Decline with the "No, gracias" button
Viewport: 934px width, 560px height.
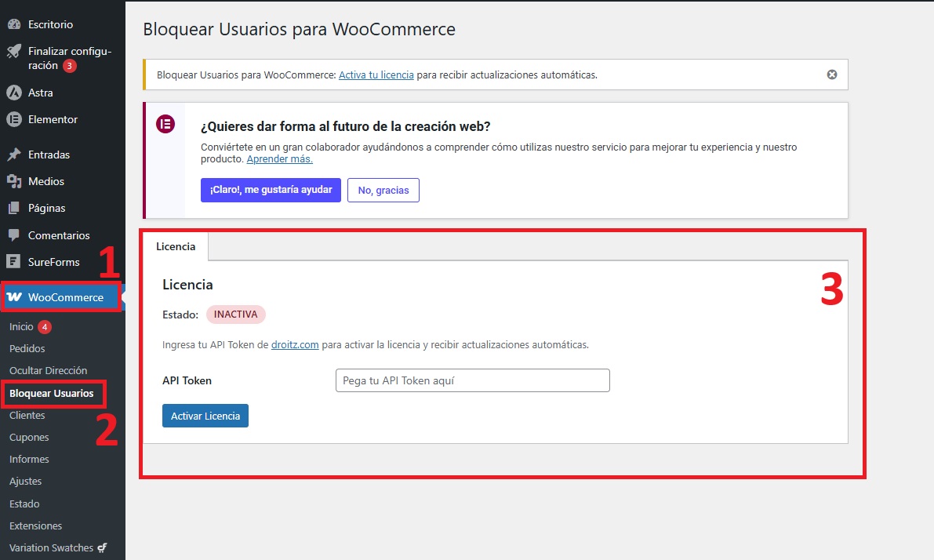coord(383,191)
